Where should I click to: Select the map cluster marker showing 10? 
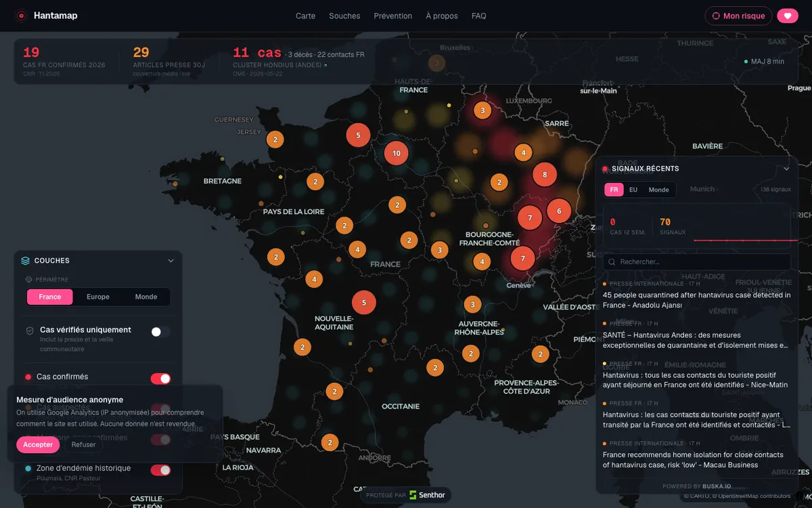pyautogui.click(x=397, y=153)
